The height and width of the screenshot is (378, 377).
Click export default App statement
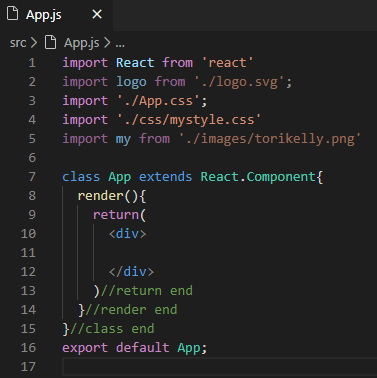135,348
